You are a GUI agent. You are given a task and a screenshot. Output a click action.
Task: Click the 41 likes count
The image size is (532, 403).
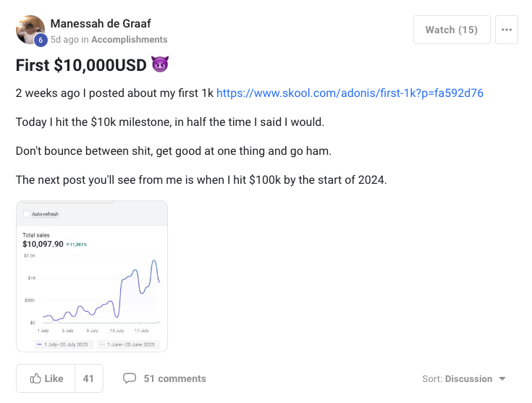pos(88,378)
